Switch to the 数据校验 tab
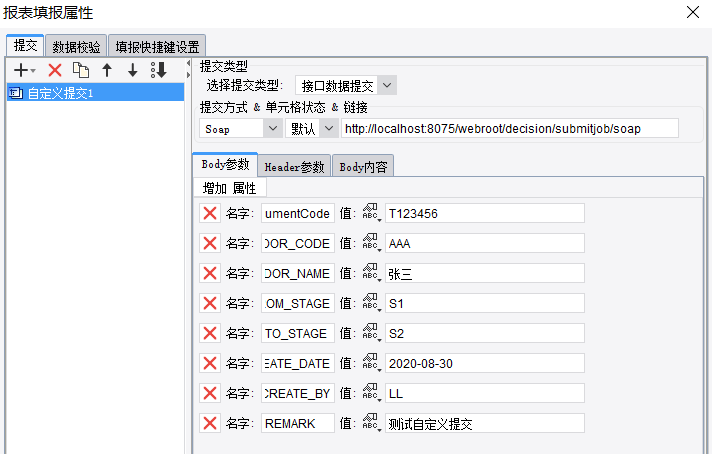The image size is (712, 454). coord(76,46)
